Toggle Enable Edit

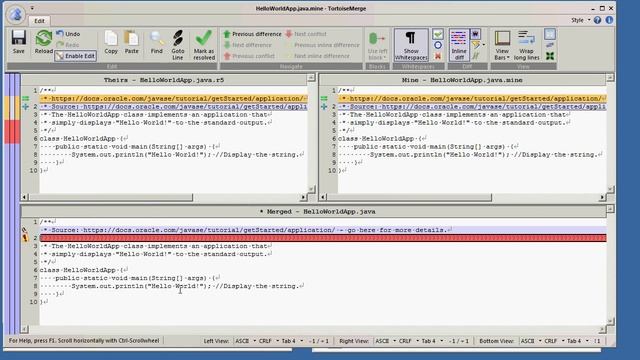click(76, 56)
